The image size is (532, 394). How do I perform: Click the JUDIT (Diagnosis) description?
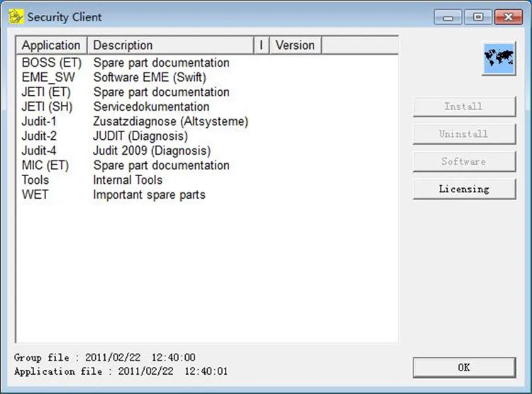pyautogui.click(x=140, y=136)
